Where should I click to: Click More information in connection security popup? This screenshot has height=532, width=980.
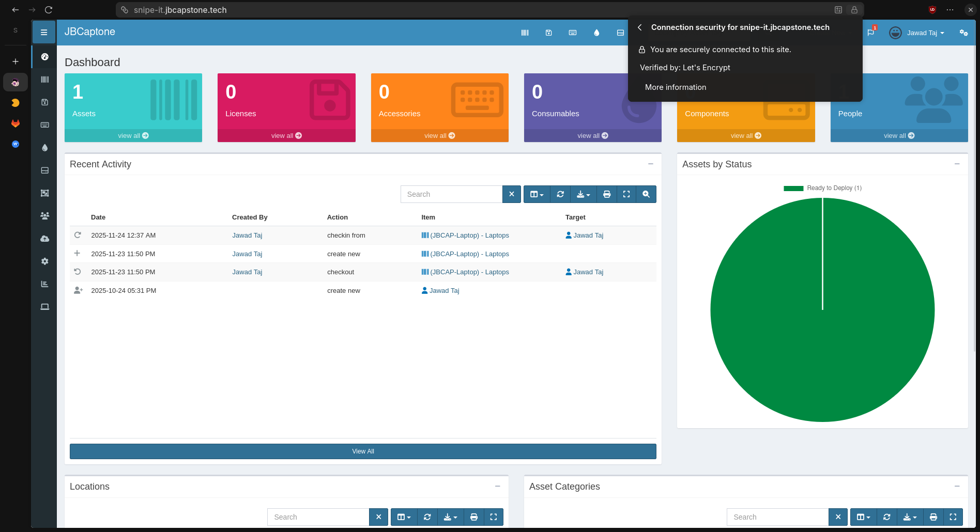pos(675,87)
